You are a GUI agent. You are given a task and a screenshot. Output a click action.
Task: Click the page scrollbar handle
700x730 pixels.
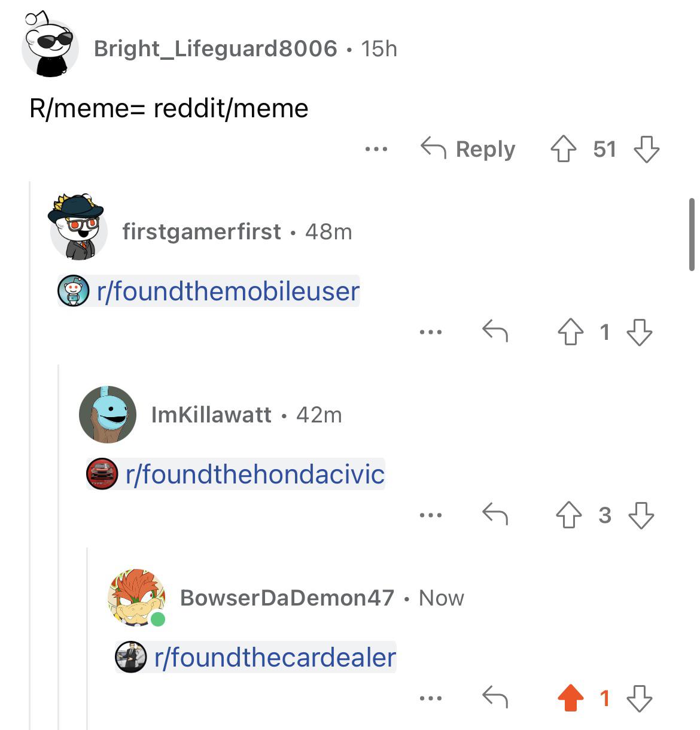point(692,235)
